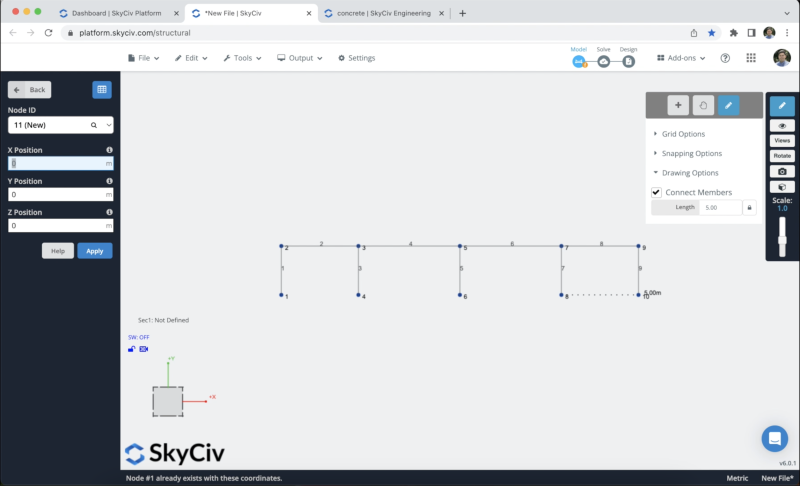Open a new browser tab
Image resolution: width=800 pixels, height=486 pixels.
462,13
